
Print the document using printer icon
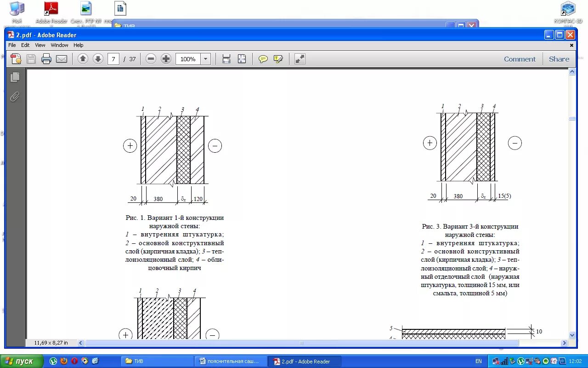pyautogui.click(x=46, y=59)
